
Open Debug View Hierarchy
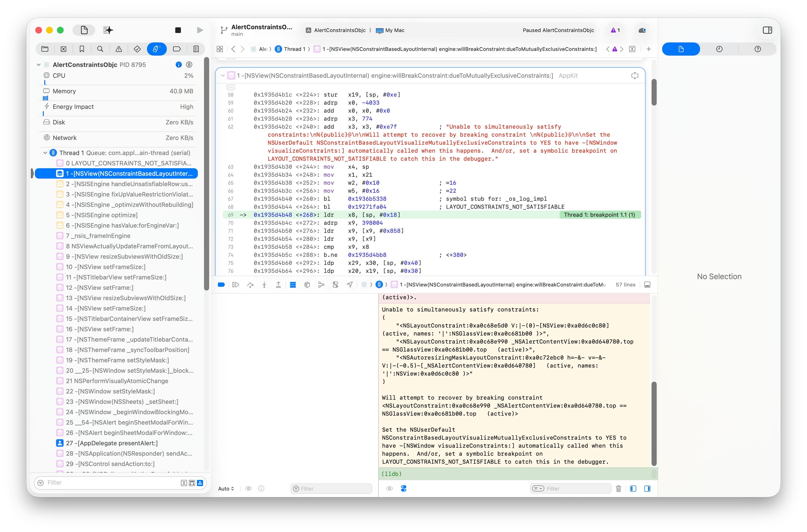307,285
